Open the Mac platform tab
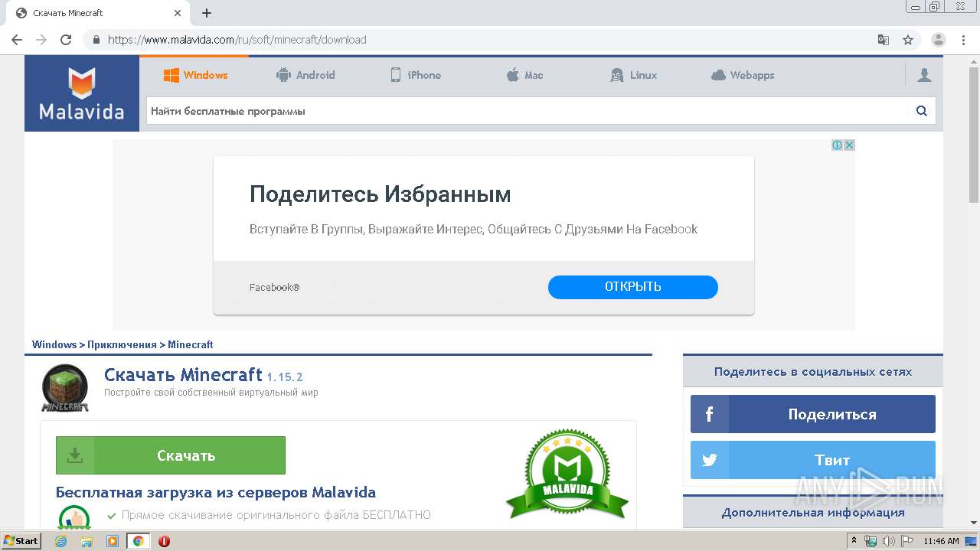The width and height of the screenshot is (980, 551). click(x=524, y=75)
